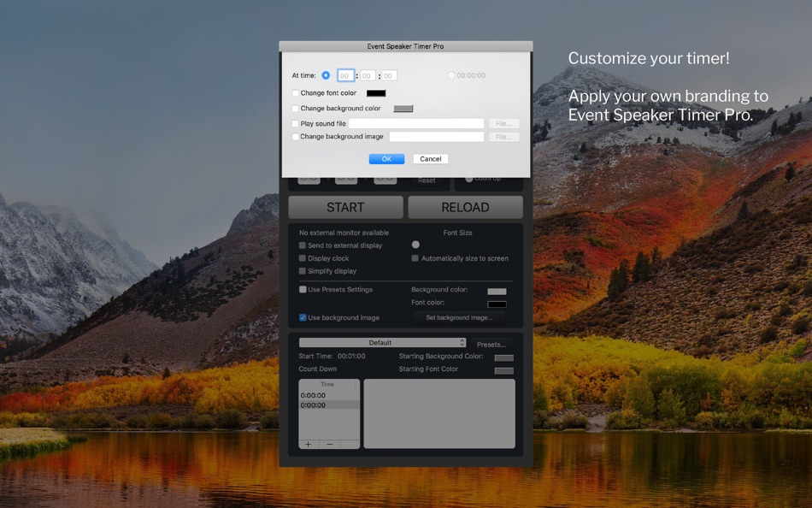Select the At time radio button
The height and width of the screenshot is (508, 812).
(326, 75)
